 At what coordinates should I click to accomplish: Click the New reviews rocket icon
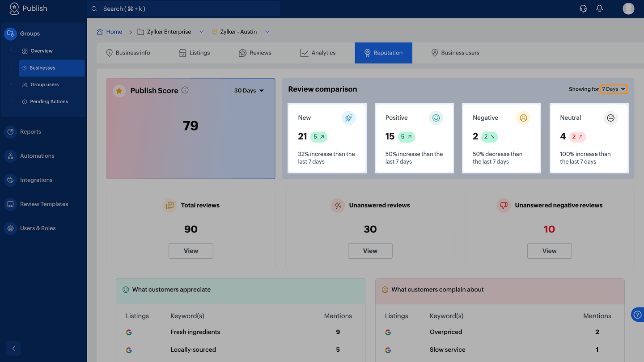click(x=349, y=118)
